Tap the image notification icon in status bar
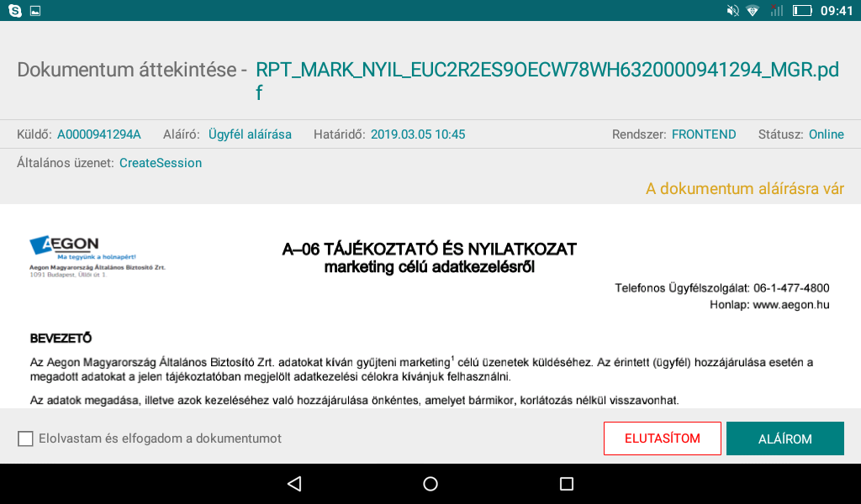Image resolution: width=861 pixels, height=504 pixels. point(35,11)
